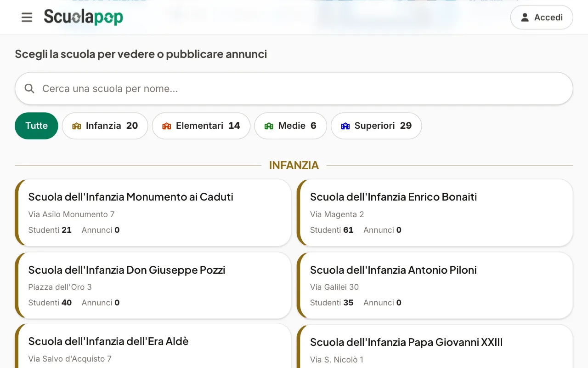This screenshot has height=368, width=588.
Task: Click the address Via Galilei 30
Action: (334, 287)
